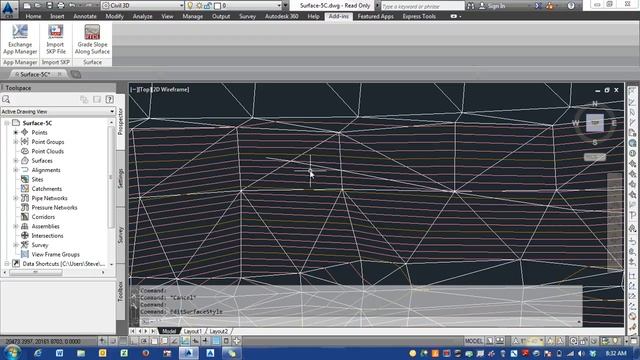Expand the Data Shortcuts node
The height and width of the screenshot is (360, 640).
tap(7, 264)
